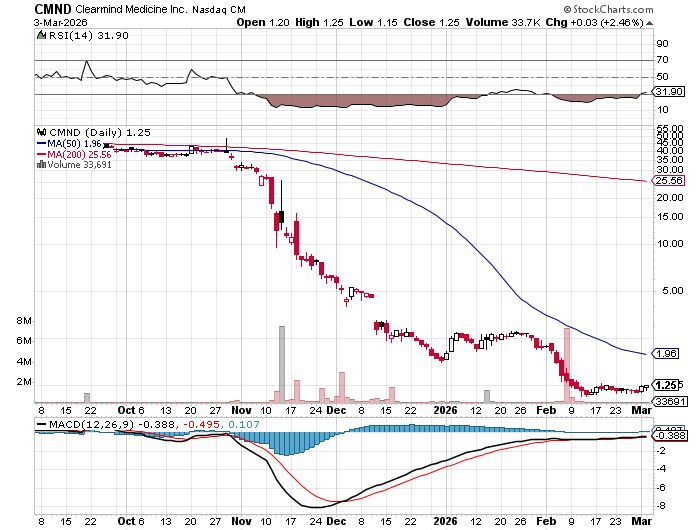This screenshot has width=700, height=530.
Task: Click the Nasdaq CM exchange label
Action: 219,9
